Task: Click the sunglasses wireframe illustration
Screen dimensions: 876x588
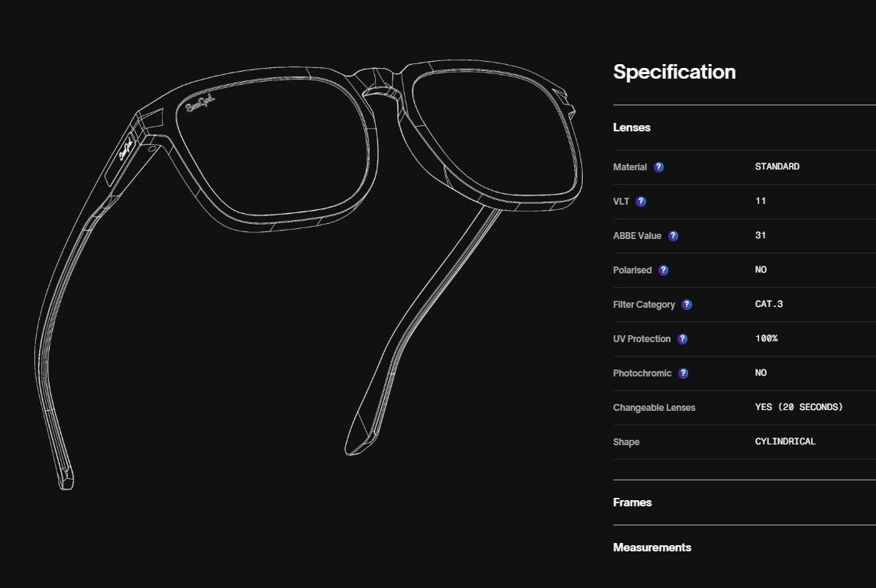Action: pos(309,274)
